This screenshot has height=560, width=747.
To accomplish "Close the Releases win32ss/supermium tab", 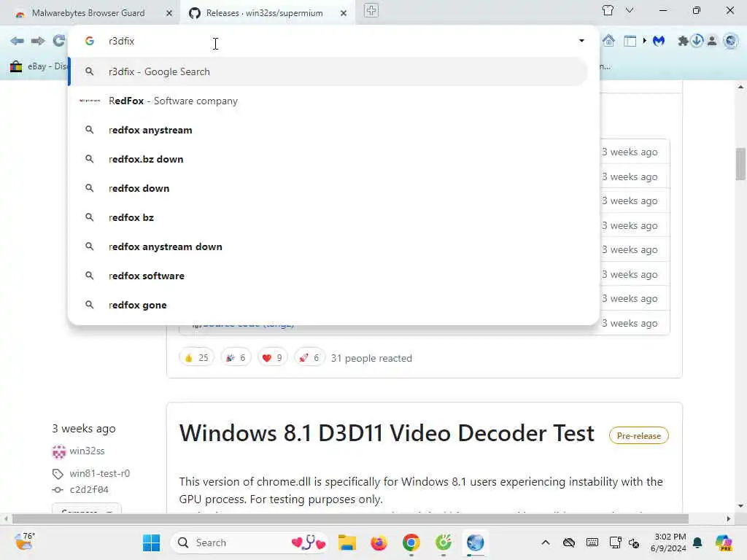I will click(344, 13).
